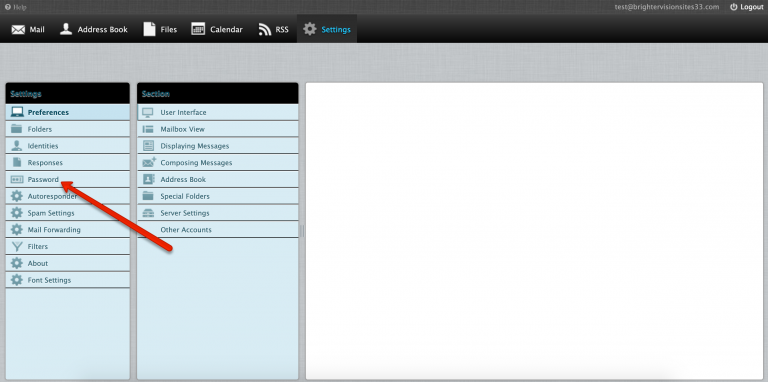Click the User Interface monitor icon
This screenshot has width=768, height=382.
148,113
